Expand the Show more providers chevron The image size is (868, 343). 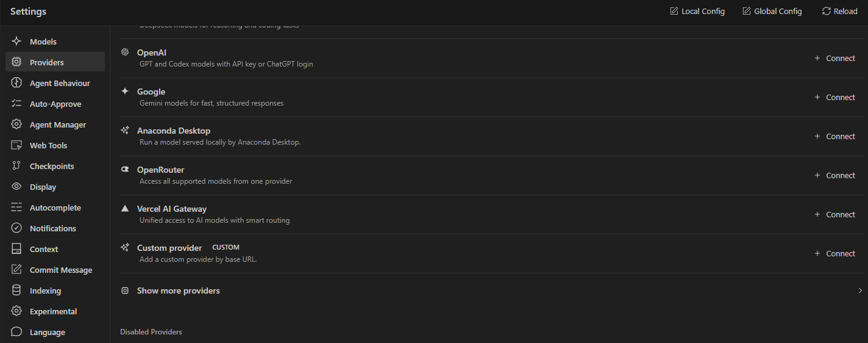(860, 291)
